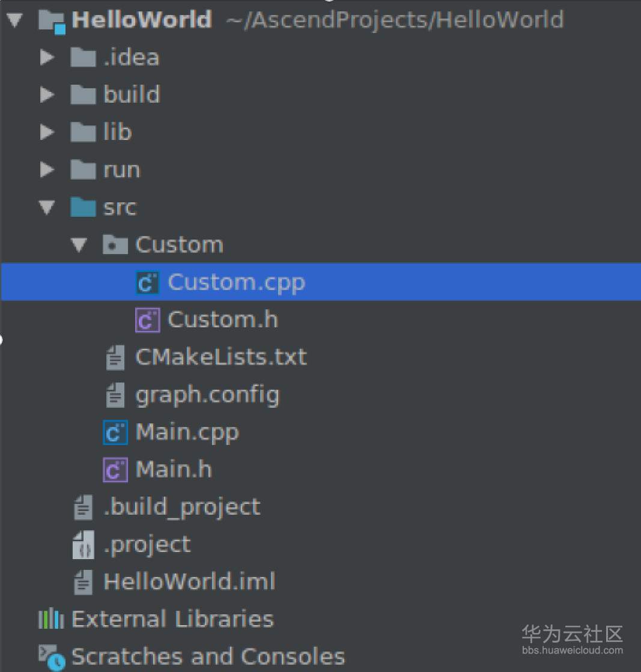This screenshot has height=672, width=641.
Task: Click the Custom.h header file icon
Action: 147,319
